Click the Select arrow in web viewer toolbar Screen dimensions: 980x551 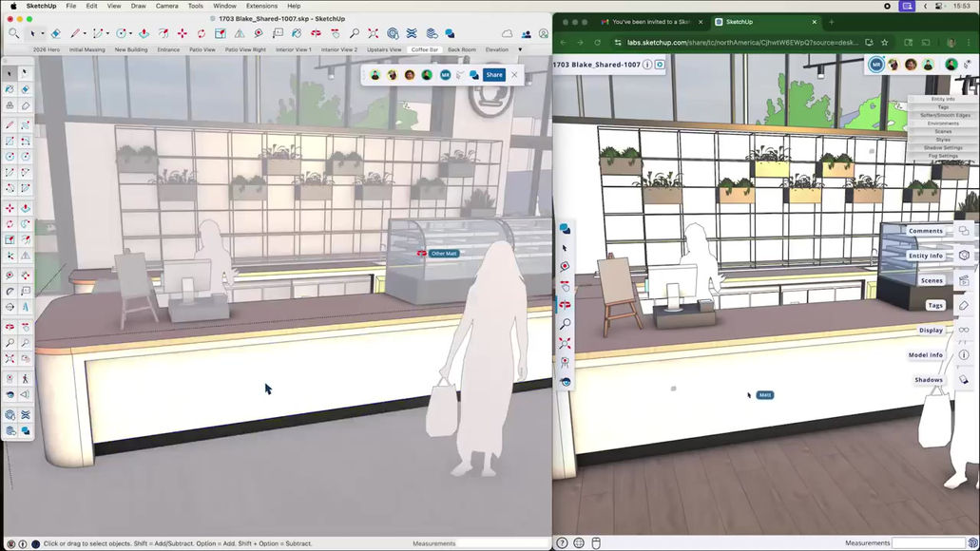click(565, 248)
